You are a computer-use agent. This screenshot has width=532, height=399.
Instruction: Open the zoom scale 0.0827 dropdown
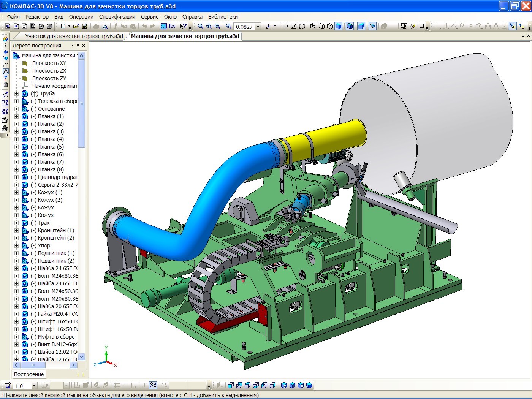[258, 26]
